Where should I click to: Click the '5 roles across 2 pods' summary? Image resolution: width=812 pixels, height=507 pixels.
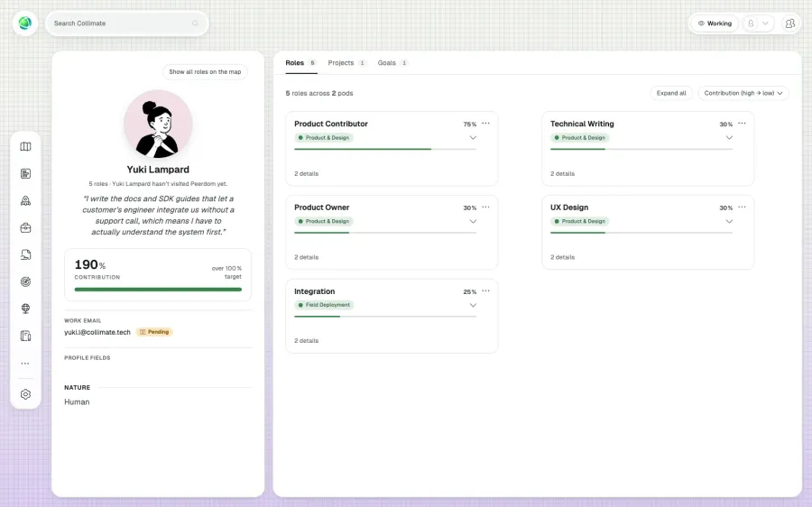pos(319,93)
